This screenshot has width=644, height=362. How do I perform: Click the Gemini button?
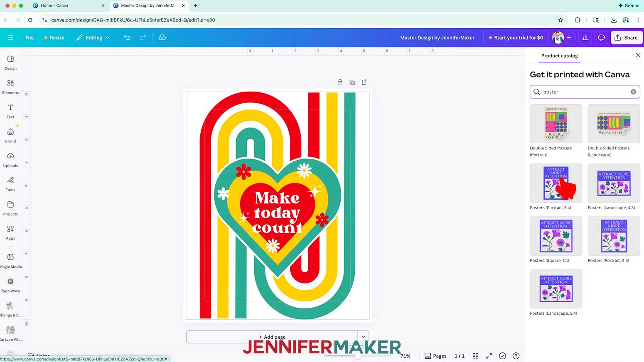tap(629, 5)
